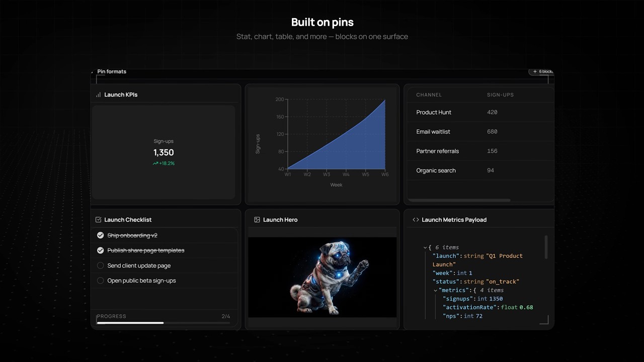Click the "launch" JSON key

[x=445, y=256]
